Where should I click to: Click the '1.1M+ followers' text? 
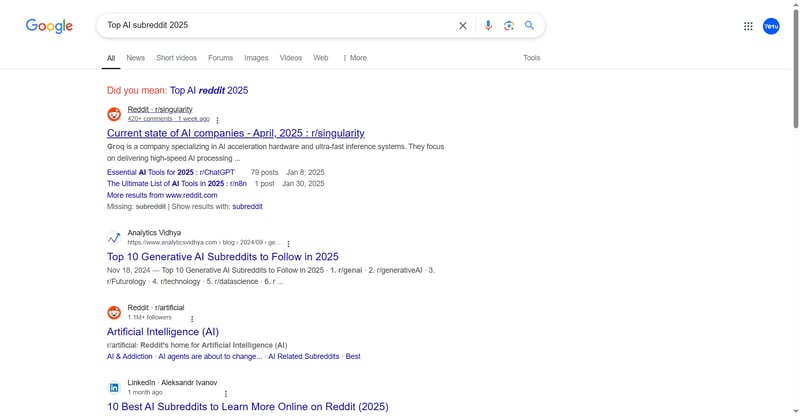[x=149, y=317]
